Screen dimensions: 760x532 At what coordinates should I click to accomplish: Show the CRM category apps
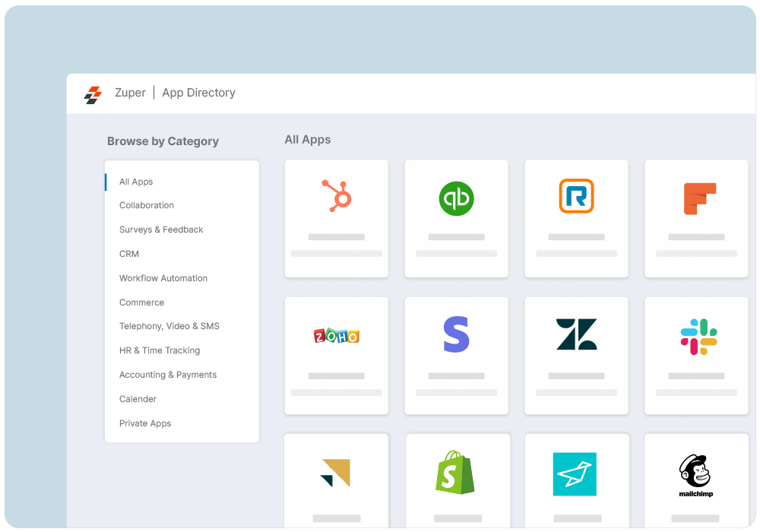[129, 254]
